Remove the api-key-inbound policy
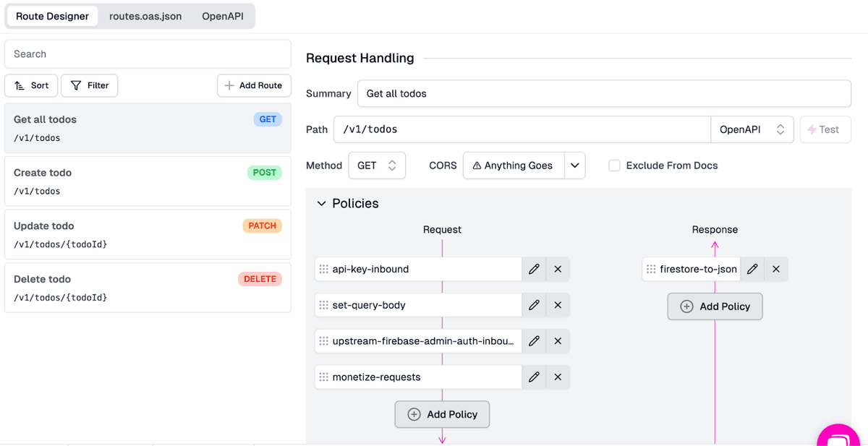 click(558, 269)
